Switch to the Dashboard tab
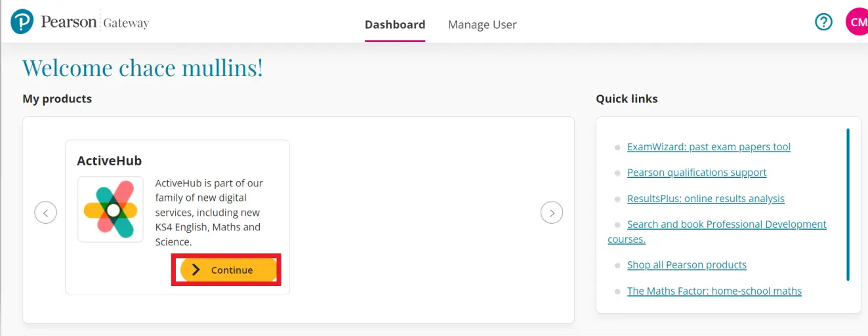 395,25
